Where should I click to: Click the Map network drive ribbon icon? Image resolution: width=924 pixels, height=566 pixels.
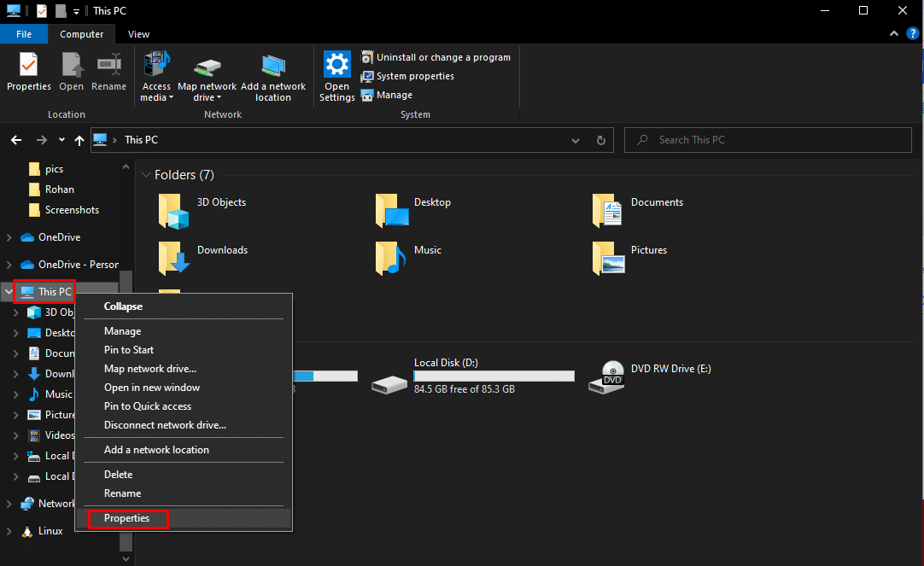(x=207, y=77)
